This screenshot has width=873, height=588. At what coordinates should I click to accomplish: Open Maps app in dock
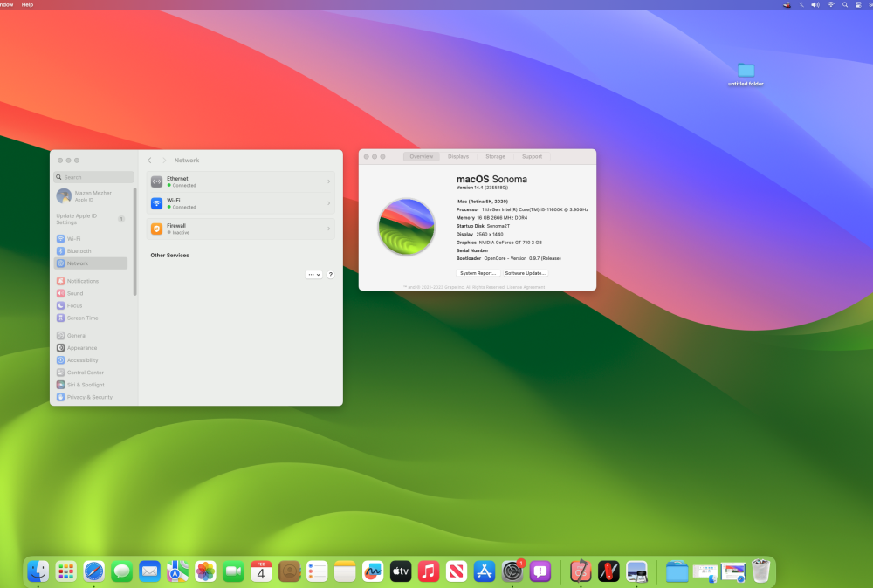pyautogui.click(x=177, y=571)
